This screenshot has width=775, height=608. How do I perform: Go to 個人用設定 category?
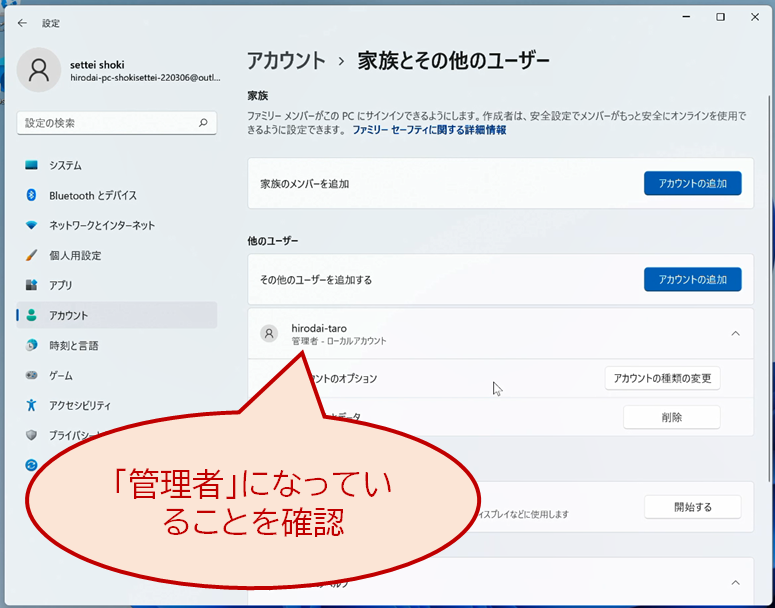tap(117, 256)
